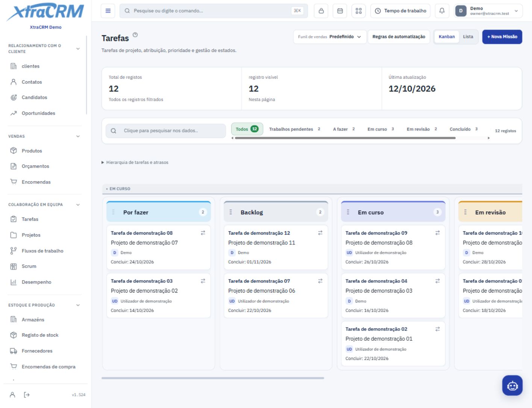Switch to Lista view
Image resolution: width=532 pixels, height=408 pixels.
(x=468, y=37)
